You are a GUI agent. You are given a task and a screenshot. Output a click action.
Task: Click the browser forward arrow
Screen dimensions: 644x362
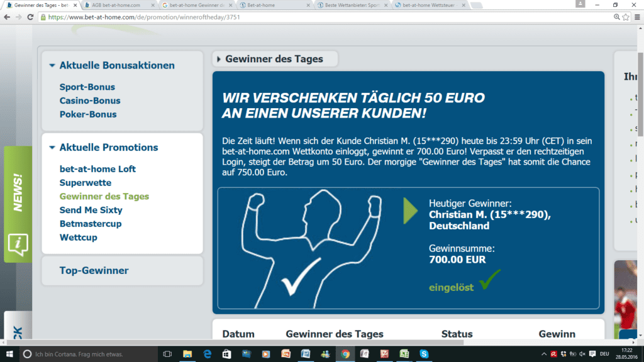click(18, 17)
